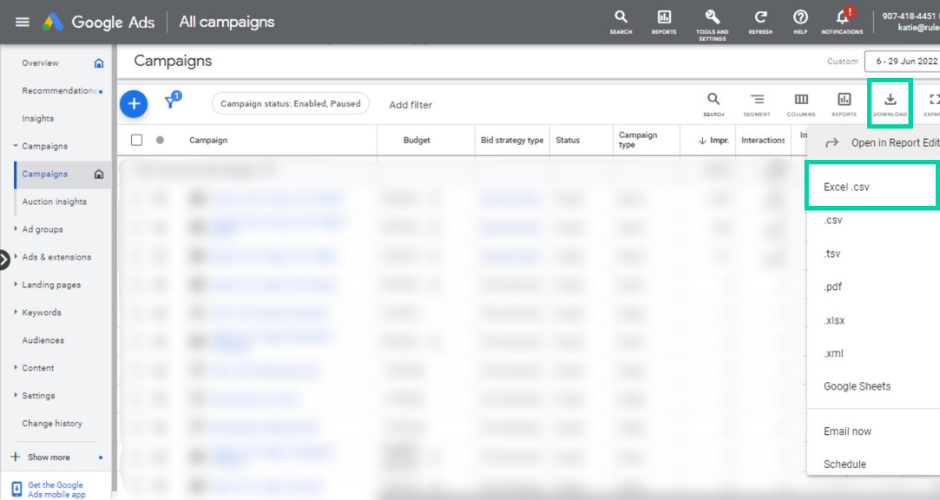Click Get the Google Ads mobile app
Screen dimensions: 940x500
pos(56,489)
